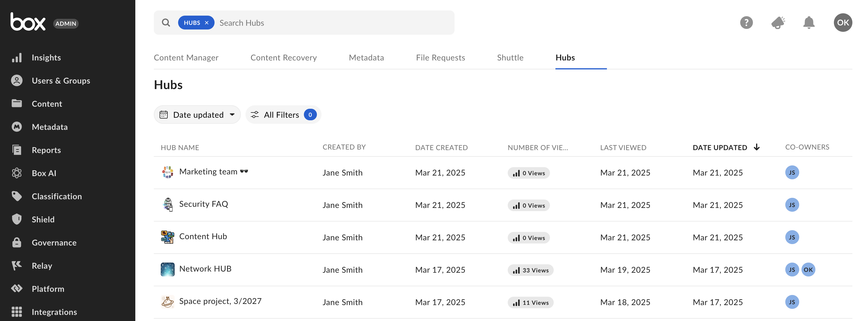
Task: Expand the Date updated dropdown
Action: click(197, 115)
